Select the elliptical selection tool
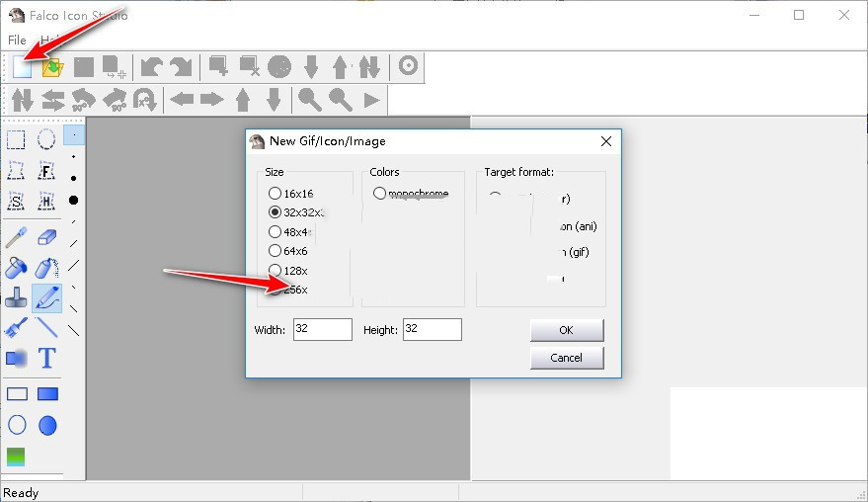868x502 pixels. [46, 139]
